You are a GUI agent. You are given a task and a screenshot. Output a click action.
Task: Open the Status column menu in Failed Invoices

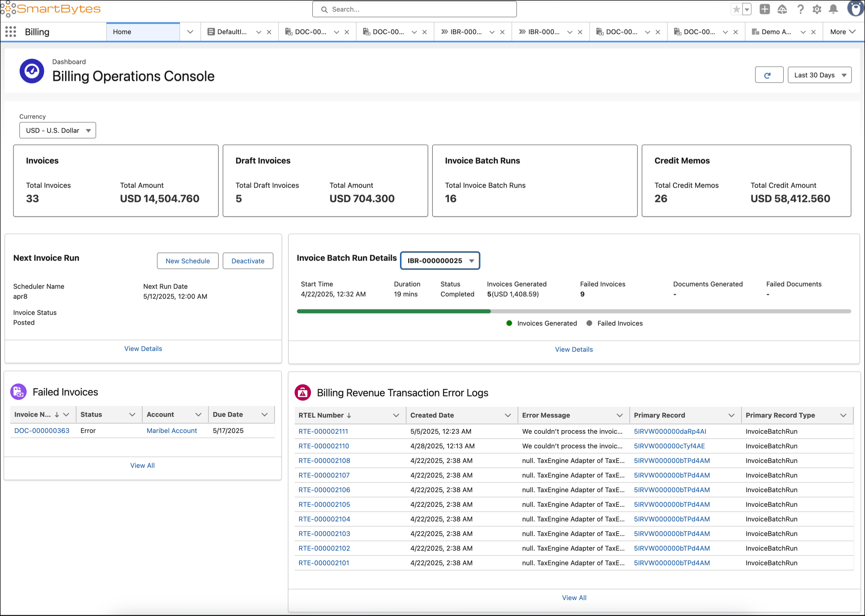(132, 415)
